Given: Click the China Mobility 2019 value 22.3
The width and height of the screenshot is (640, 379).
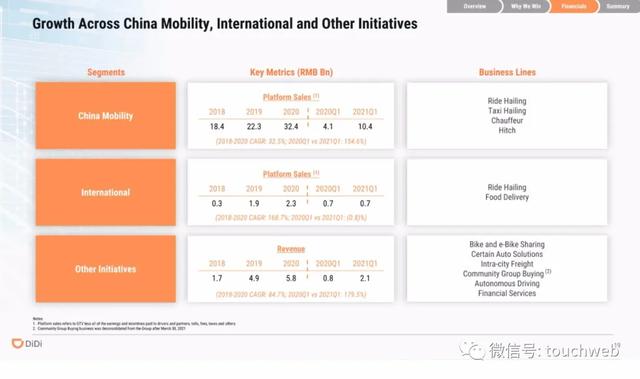Looking at the screenshot, I should (254, 126).
